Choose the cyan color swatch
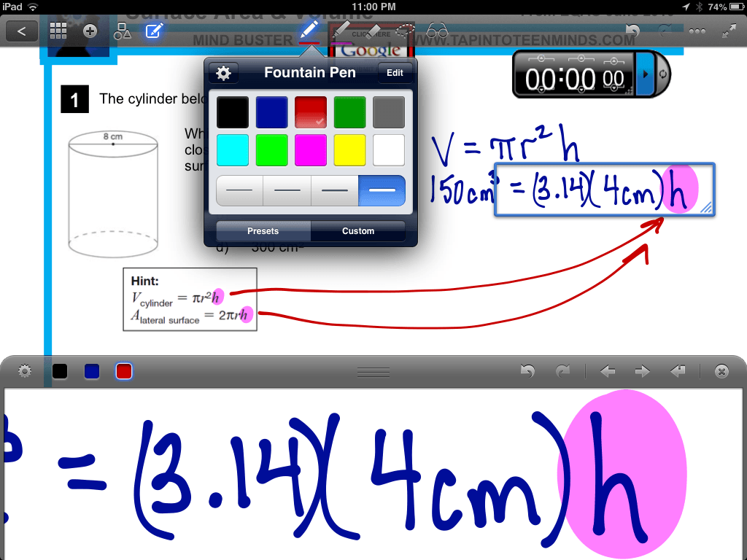Viewport: 747px width, 560px height. click(233, 150)
